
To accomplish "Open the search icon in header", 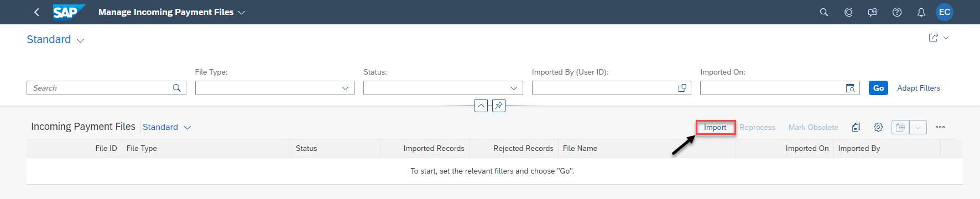I will coord(824,12).
